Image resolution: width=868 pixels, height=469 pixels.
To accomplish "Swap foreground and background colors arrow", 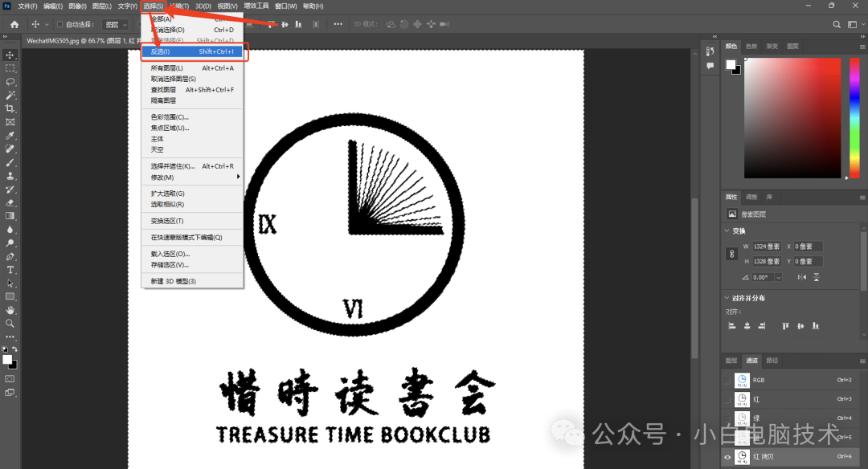I will click(15, 349).
